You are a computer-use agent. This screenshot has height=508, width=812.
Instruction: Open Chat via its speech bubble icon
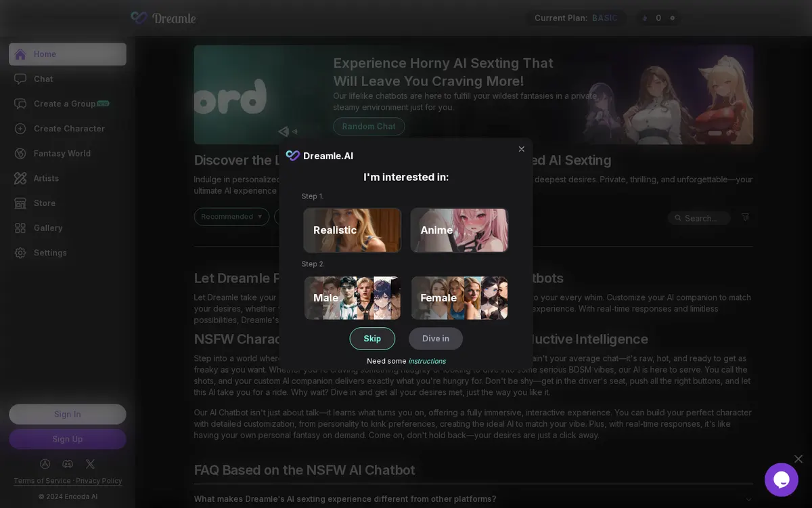20,79
